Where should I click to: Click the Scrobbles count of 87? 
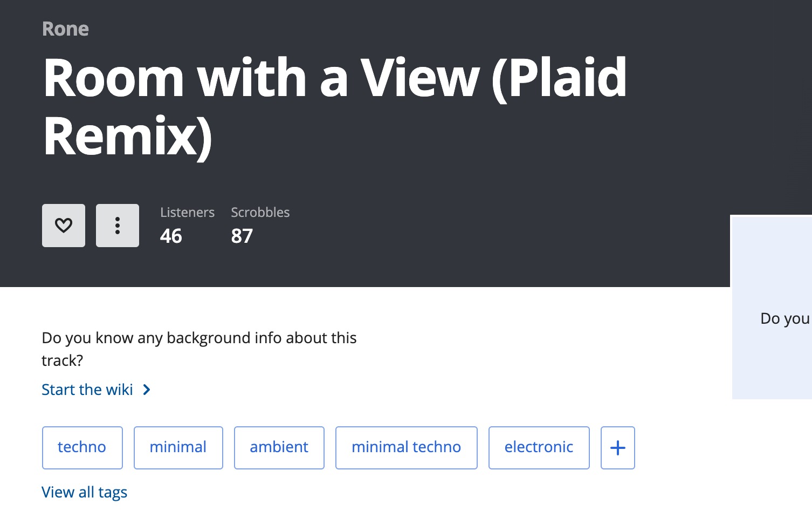(x=242, y=236)
